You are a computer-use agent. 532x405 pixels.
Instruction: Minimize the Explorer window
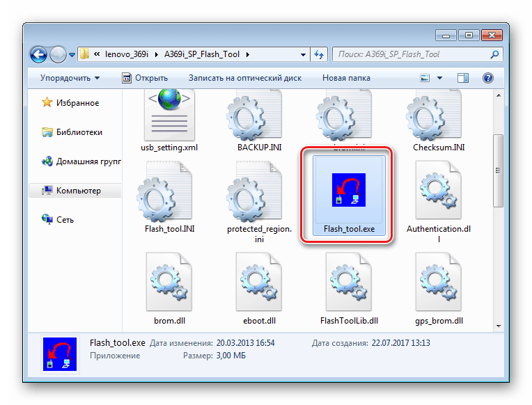tap(446, 35)
